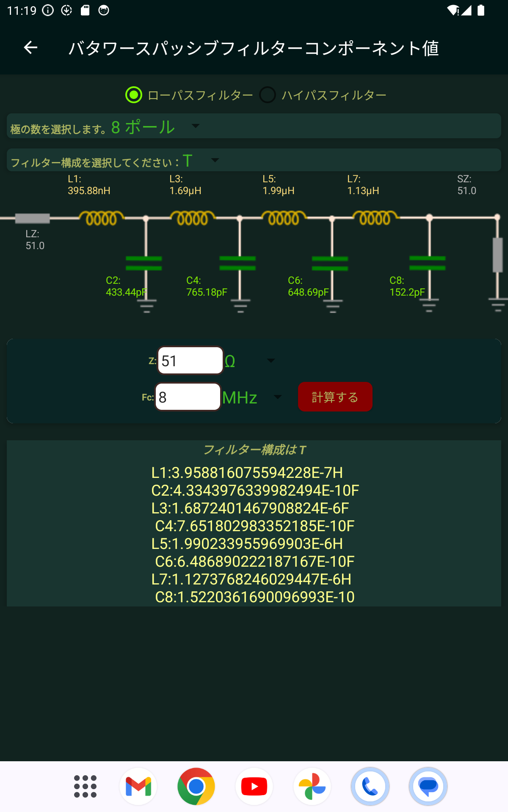Click the C2:4.3343976339982494E-10F result line
Screen dimensions: 508x812
coord(255,490)
